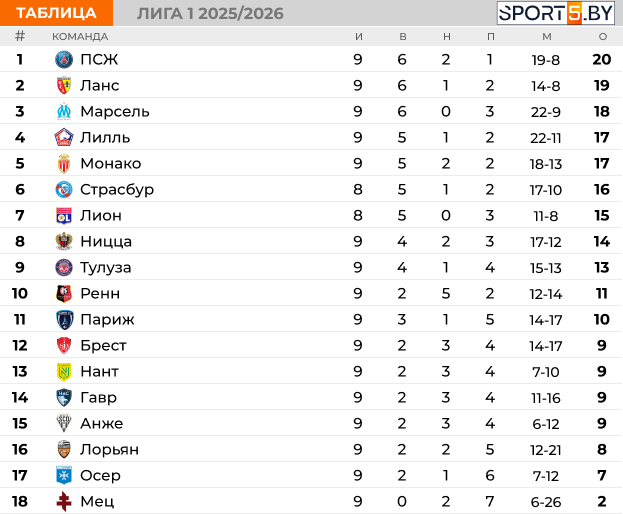Click the Lyon club crest
The height and width of the screenshot is (514, 623).
tap(64, 215)
